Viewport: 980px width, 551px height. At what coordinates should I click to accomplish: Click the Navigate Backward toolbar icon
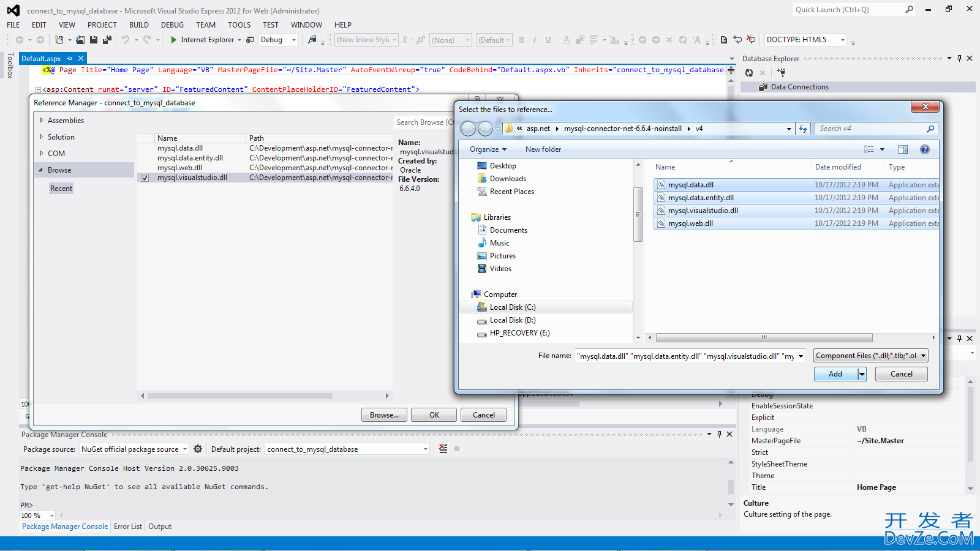20,40
